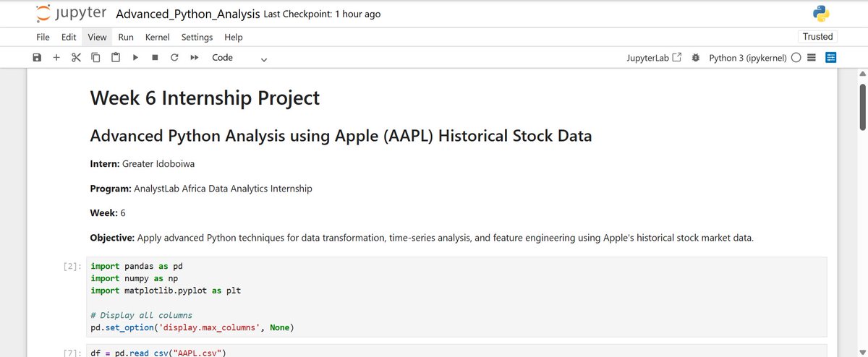Click the import pandas as pd line
Image resolution: width=868 pixels, height=357 pixels.
click(137, 265)
